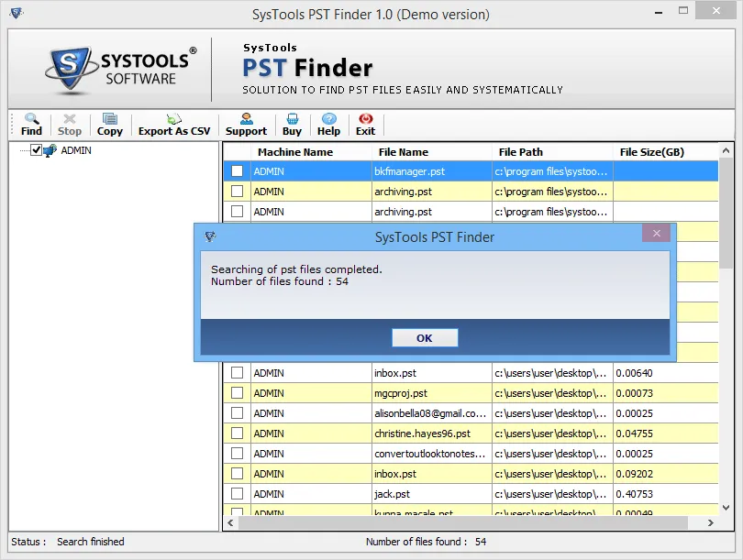Open Export As CSV
743x560 pixels.
pyautogui.click(x=173, y=125)
